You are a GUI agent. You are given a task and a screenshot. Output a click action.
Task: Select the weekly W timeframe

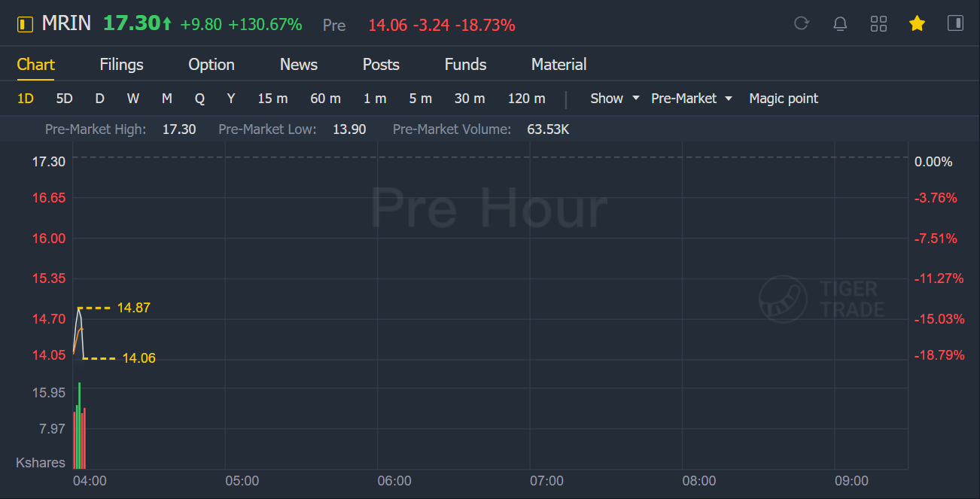point(132,99)
